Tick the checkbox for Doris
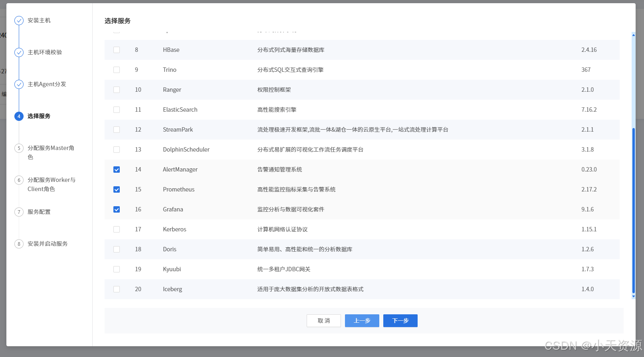644x357 pixels. pos(117,249)
